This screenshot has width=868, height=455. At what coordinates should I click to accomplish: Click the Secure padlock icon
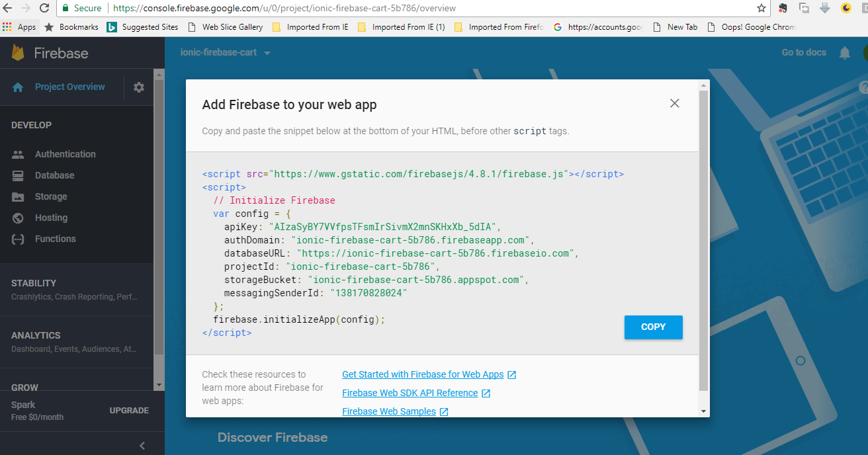[x=66, y=9]
